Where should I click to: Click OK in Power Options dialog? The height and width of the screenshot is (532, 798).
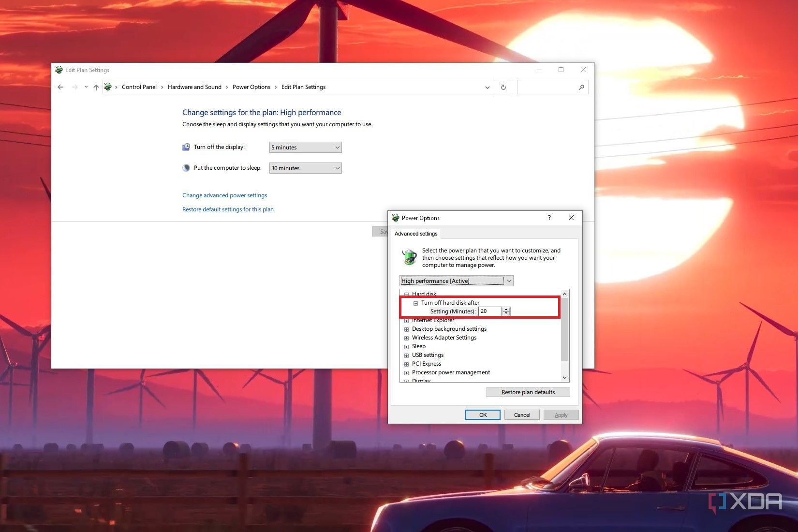point(483,415)
